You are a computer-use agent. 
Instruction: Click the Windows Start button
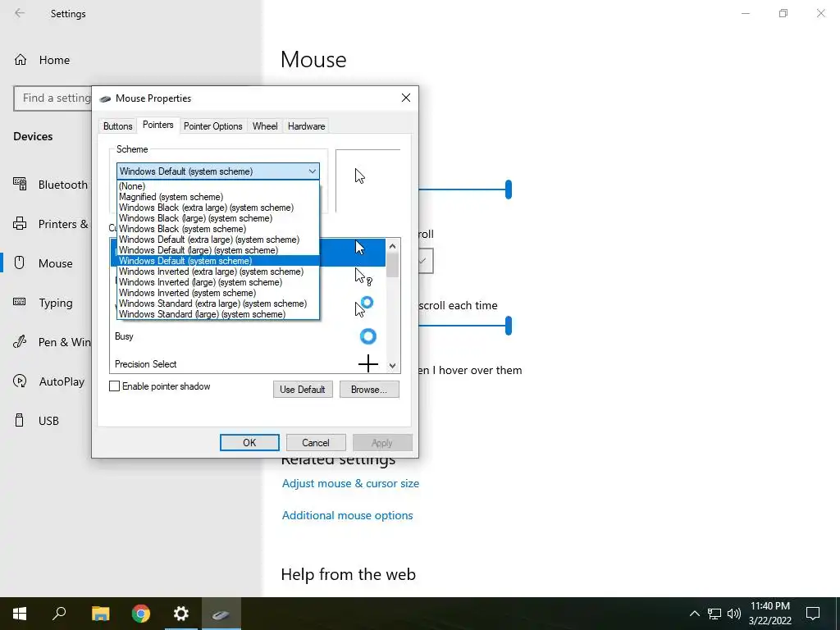(x=20, y=614)
